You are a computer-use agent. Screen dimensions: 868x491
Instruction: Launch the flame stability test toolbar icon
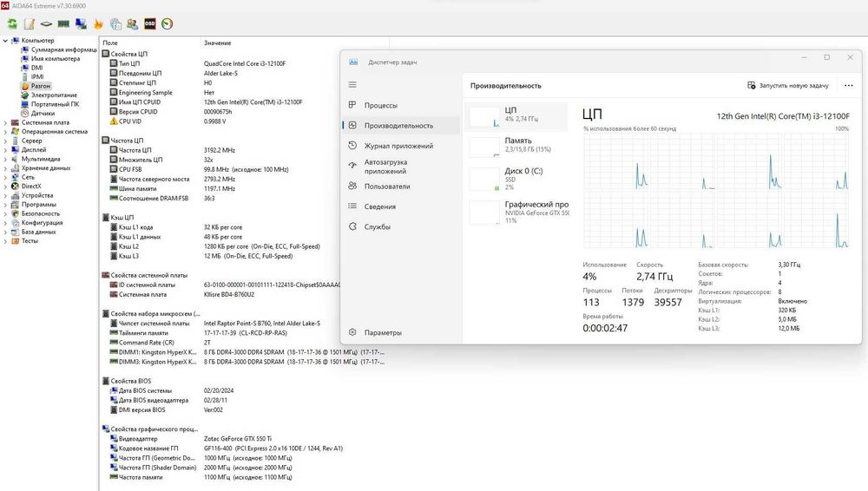coord(98,23)
